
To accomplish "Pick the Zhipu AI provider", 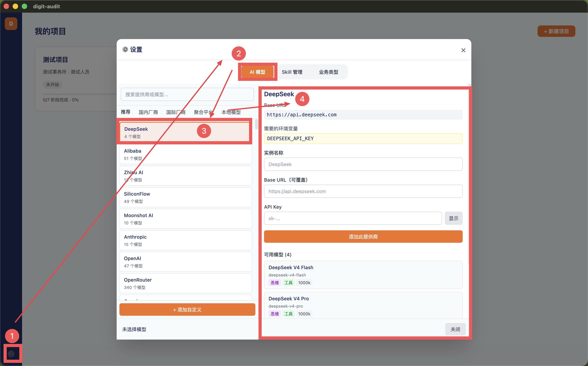I will 185,176.
